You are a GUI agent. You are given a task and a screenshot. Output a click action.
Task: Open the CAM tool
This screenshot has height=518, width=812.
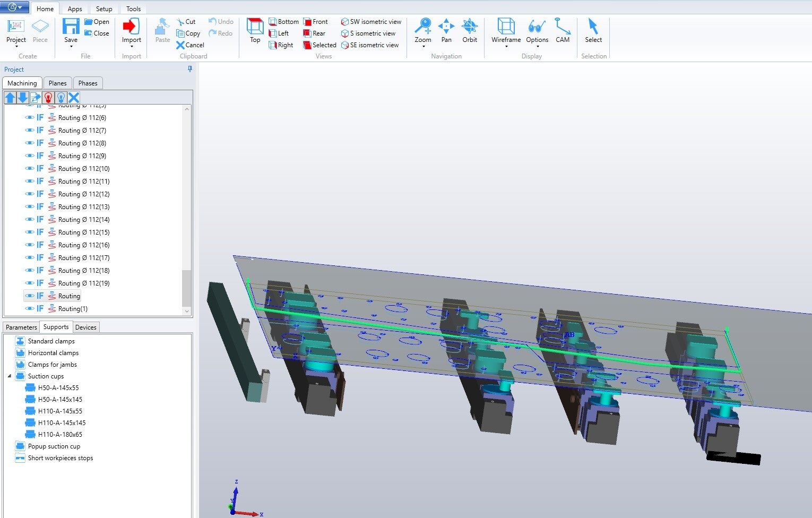point(563,30)
